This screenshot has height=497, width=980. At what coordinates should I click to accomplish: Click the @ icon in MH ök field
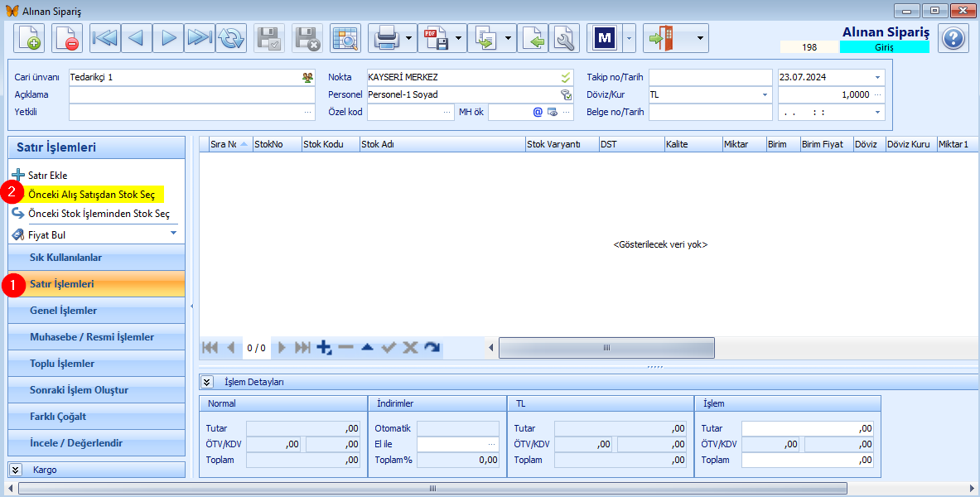(x=538, y=113)
